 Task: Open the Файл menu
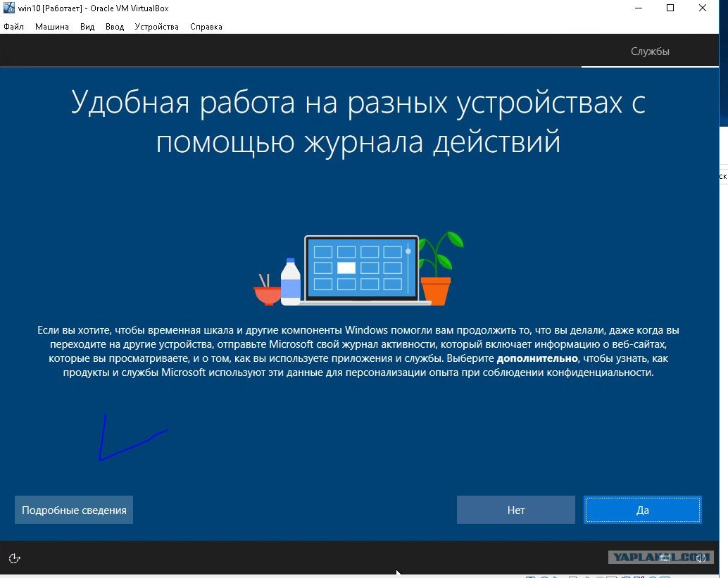point(13,27)
